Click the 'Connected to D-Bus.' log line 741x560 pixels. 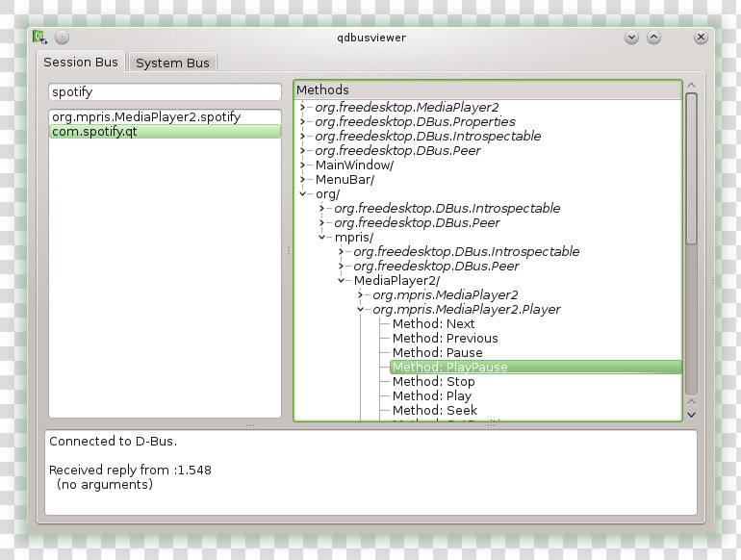tap(113, 442)
